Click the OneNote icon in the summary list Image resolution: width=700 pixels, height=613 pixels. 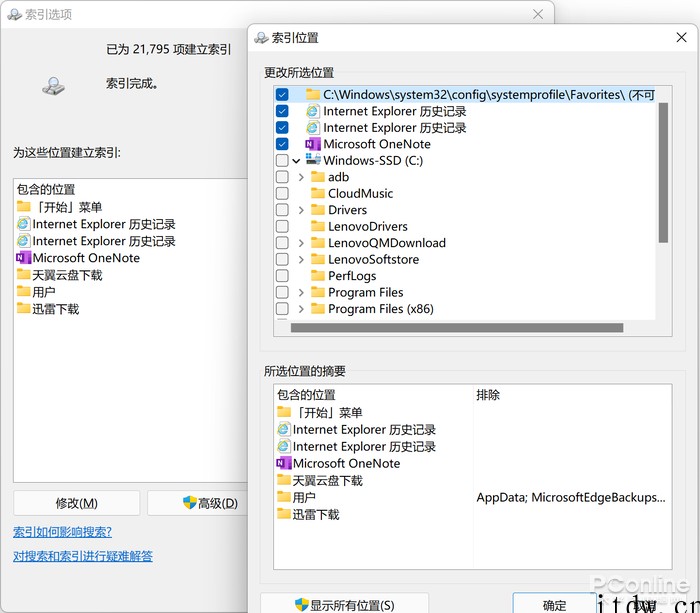point(284,463)
